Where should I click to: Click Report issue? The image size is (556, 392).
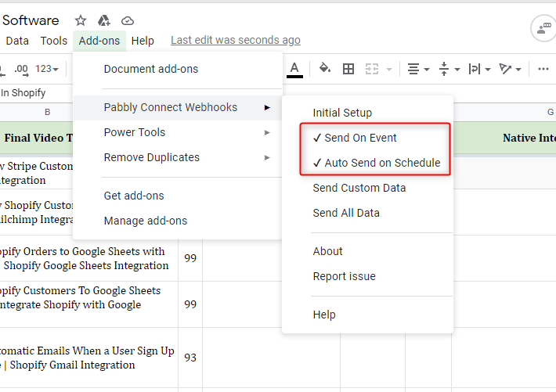point(368,276)
